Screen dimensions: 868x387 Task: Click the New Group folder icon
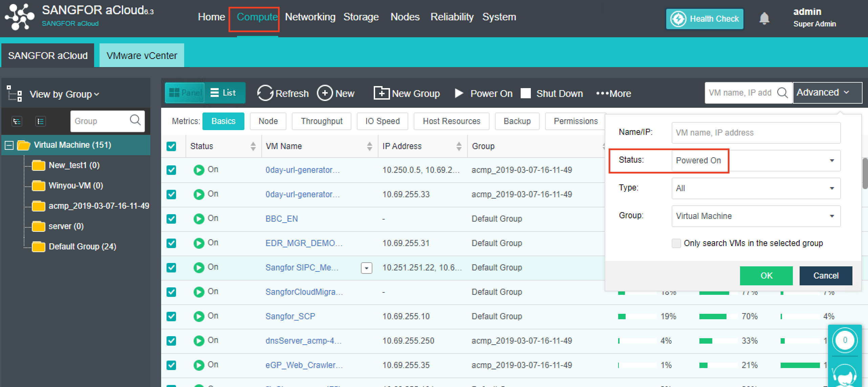click(382, 93)
